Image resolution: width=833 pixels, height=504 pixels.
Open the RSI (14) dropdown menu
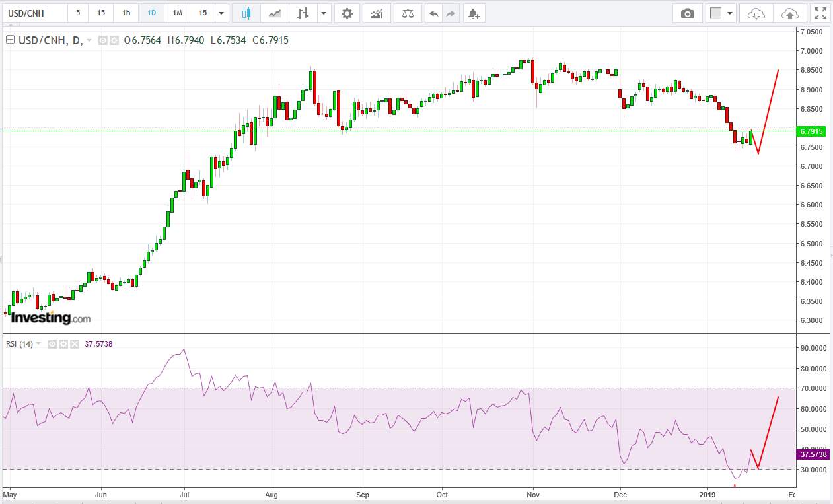(38, 344)
